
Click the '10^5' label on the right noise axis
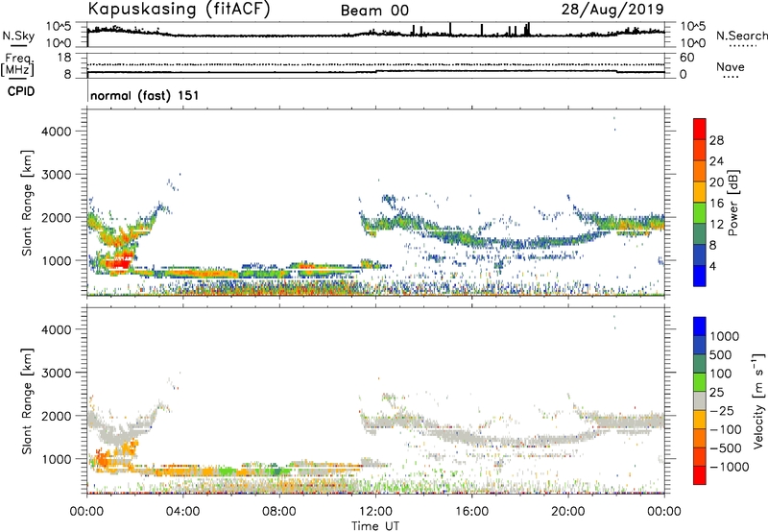pyautogui.click(x=692, y=27)
